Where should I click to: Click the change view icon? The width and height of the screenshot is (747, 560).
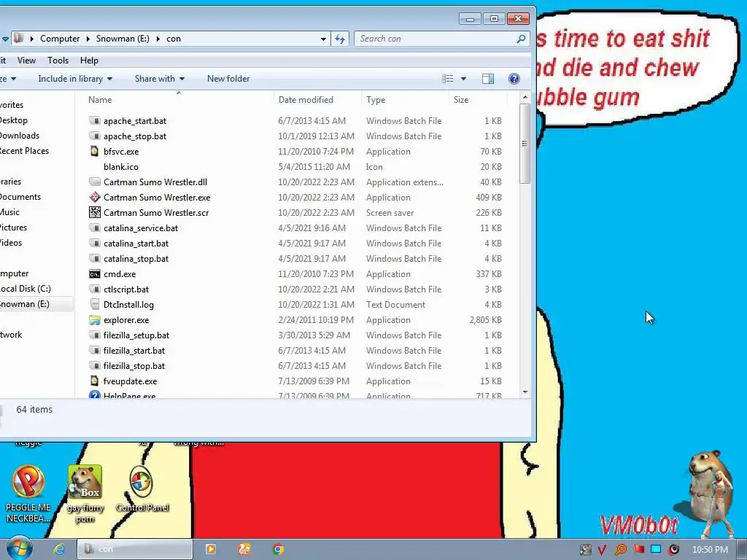pos(448,79)
